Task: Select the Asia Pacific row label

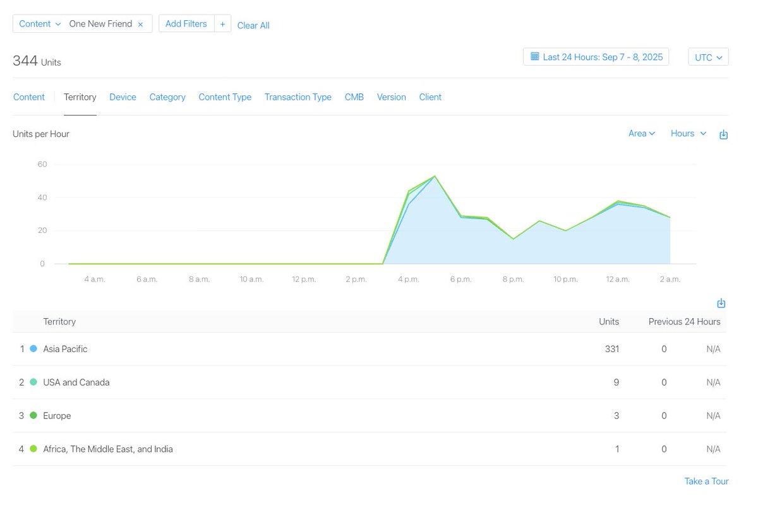Action: click(x=65, y=349)
